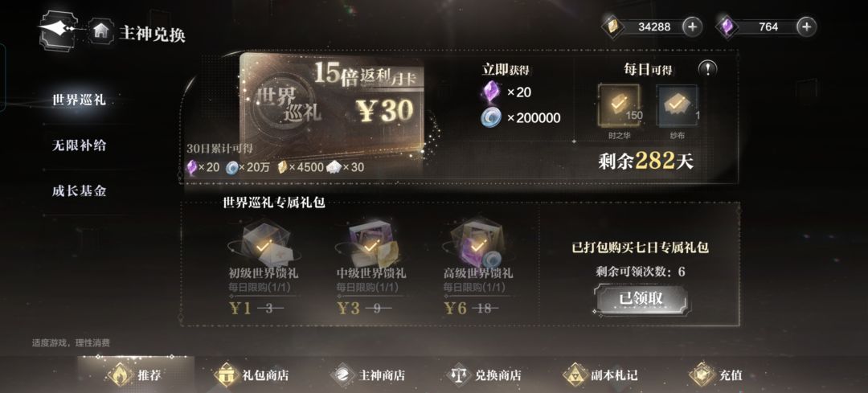
Task: Open the 高级世界馈礼 gift pack
Action: coord(477,245)
